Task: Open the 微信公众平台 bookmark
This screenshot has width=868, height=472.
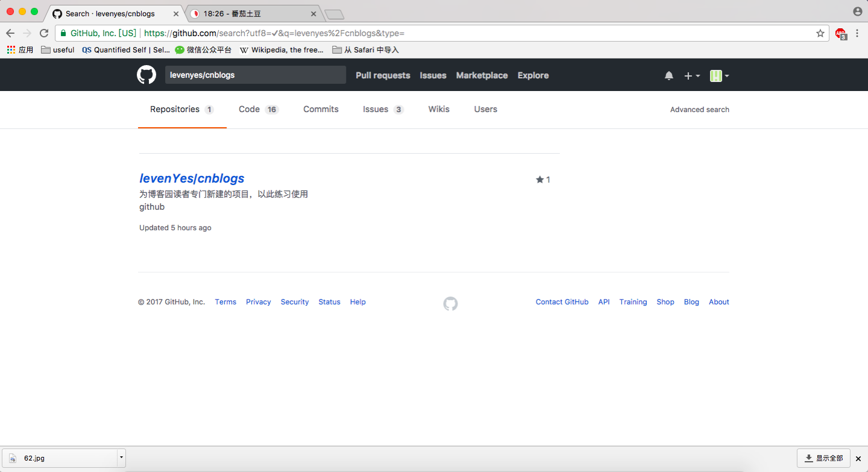Action: pyautogui.click(x=203, y=50)
